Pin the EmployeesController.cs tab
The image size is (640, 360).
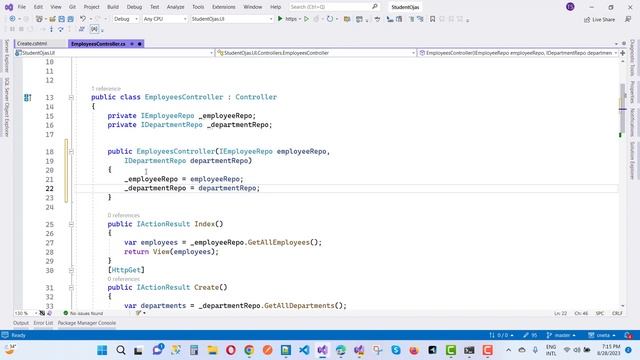point(132,44)
